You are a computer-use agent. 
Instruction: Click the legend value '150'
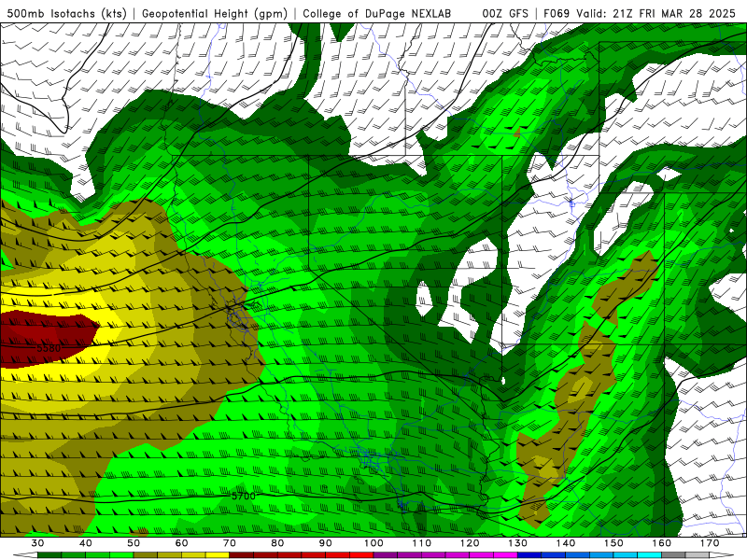point(613,543)
